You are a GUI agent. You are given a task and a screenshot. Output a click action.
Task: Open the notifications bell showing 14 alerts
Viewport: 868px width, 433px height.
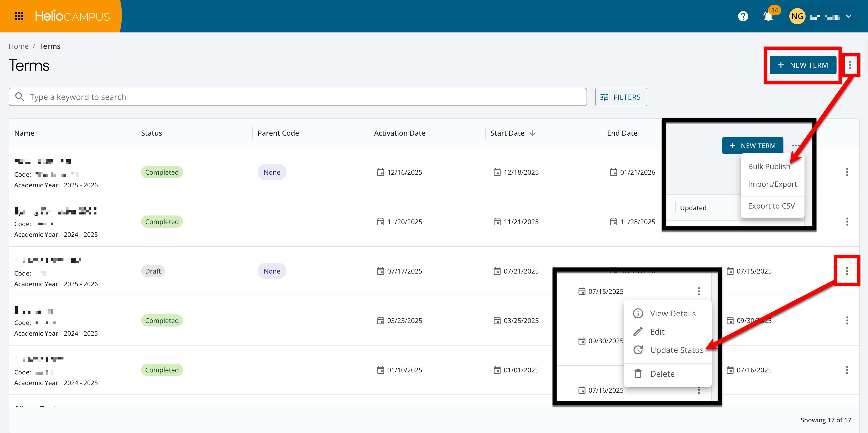click(768, 16)
